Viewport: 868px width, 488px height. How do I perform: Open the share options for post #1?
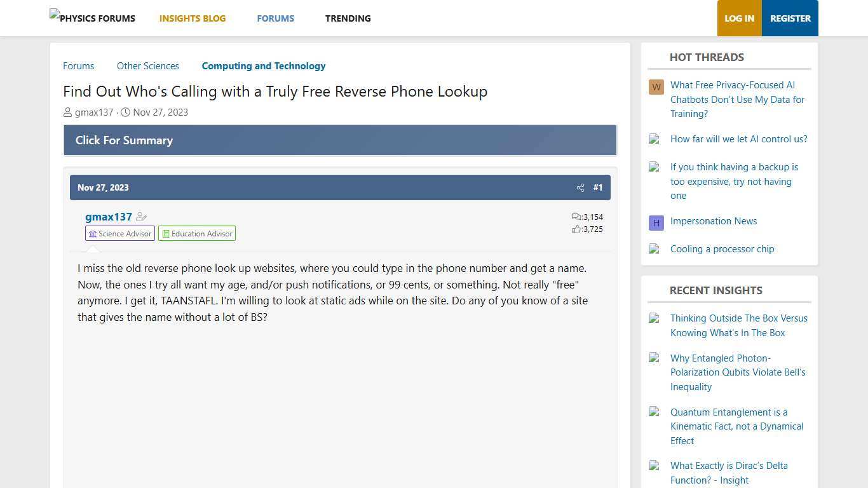coord(580,187)
